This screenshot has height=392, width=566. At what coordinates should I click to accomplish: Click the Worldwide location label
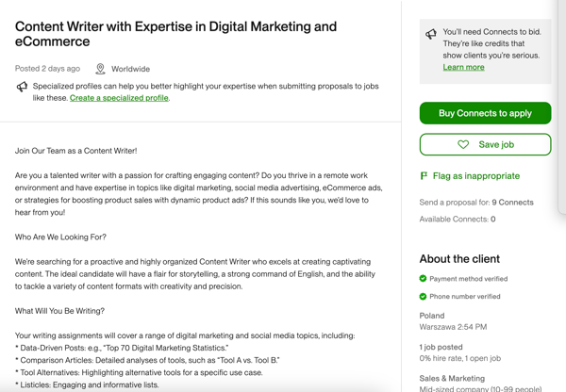(x=130, y=69)
